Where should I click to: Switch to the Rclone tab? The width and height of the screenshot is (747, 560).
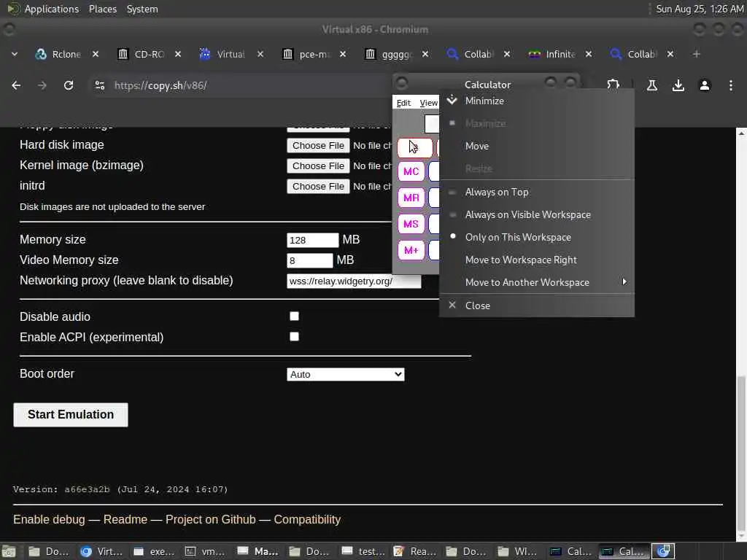pyautogui.click(x=66, y=54)
